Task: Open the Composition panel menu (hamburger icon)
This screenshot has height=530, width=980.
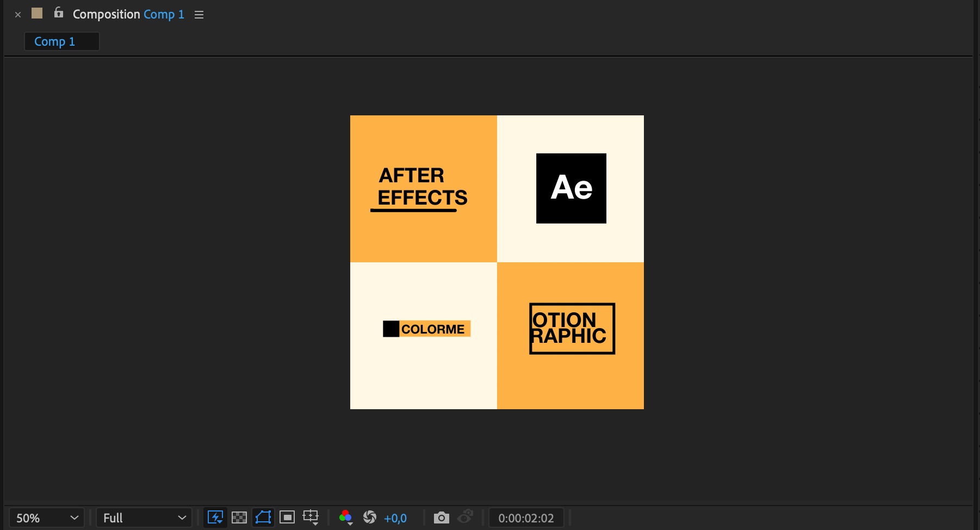Action: 199,15
